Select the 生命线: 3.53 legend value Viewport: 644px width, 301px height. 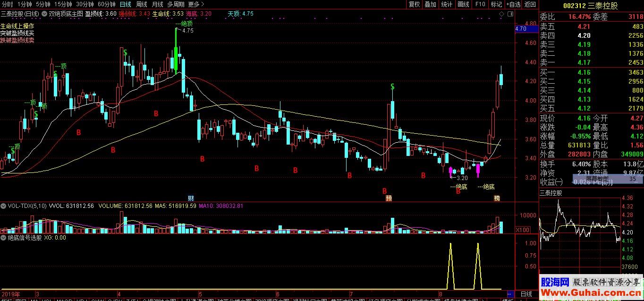tap(168, 14)
